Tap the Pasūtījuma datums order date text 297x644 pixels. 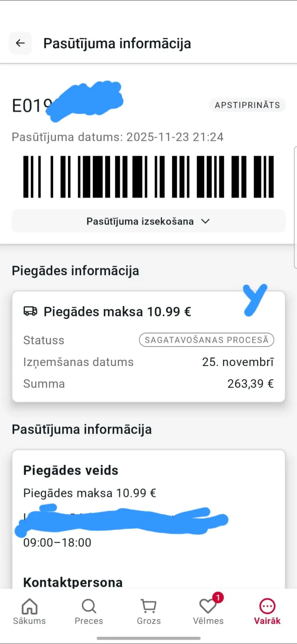[117, 137]
